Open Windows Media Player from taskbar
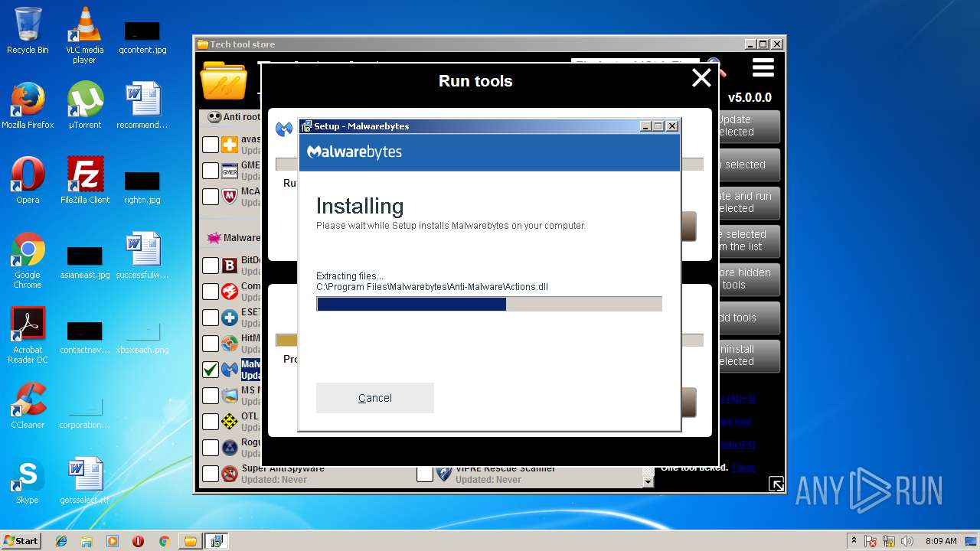 coord(113,541)
